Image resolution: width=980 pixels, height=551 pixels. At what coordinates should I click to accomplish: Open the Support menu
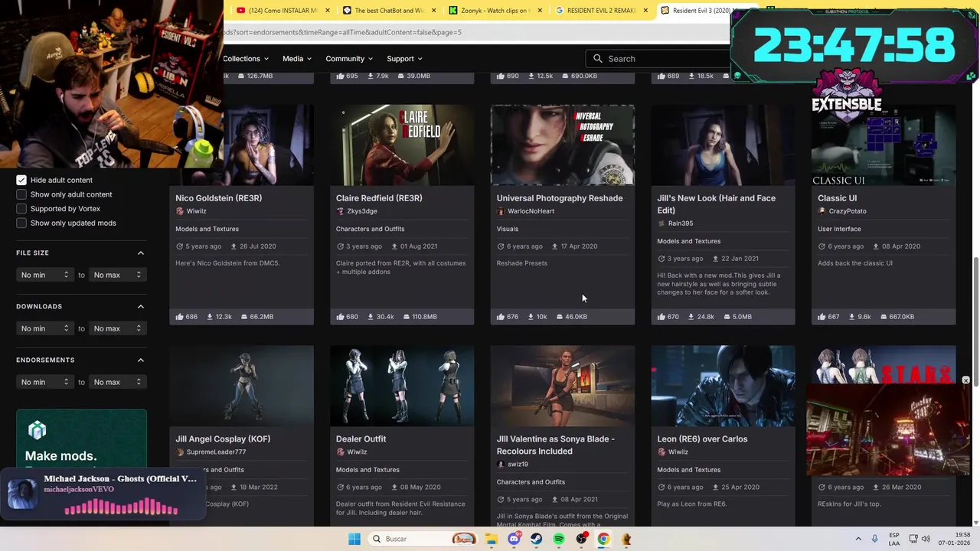[404, 58]
